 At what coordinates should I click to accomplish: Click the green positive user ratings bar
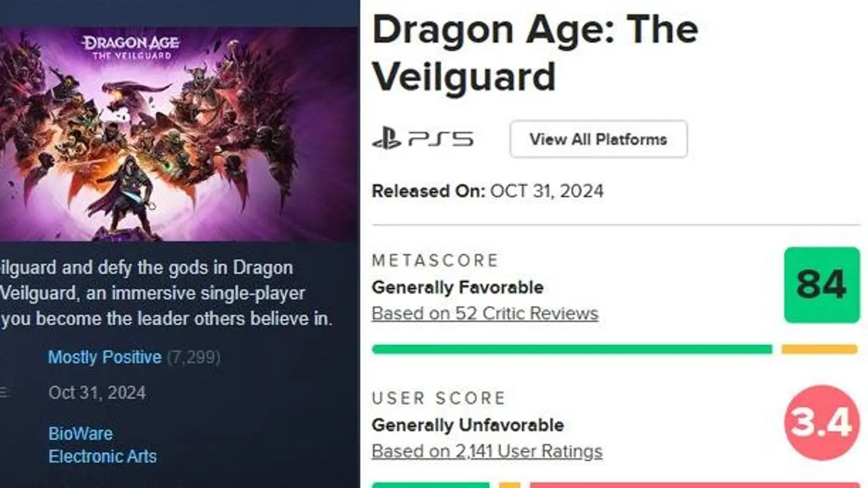(x=430, y=484)
